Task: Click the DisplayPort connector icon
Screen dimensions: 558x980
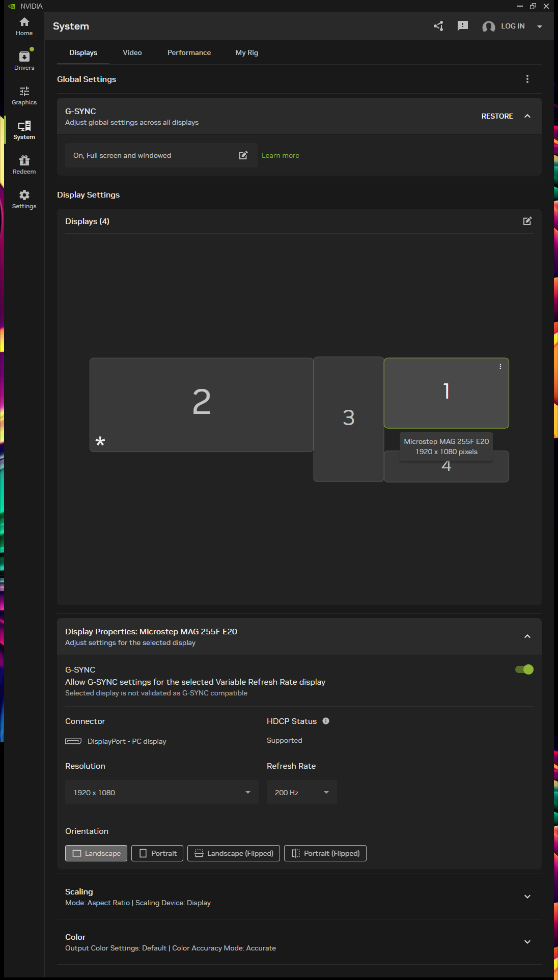Action: click(73, 741)
